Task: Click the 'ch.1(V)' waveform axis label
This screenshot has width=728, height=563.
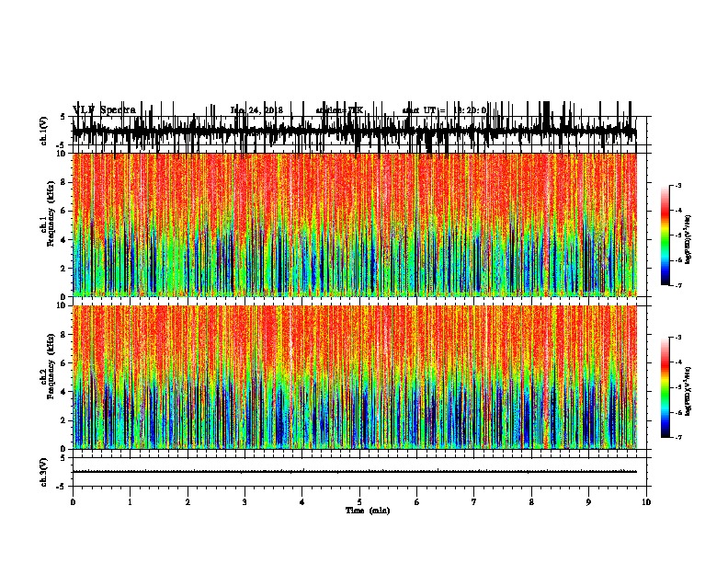Action: [x=43, y=131]
